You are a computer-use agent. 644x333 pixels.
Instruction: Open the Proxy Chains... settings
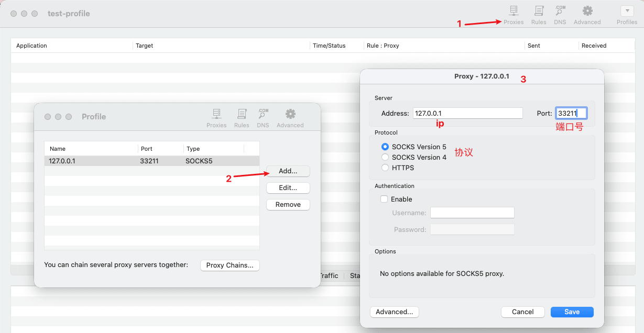pos(230,265)
